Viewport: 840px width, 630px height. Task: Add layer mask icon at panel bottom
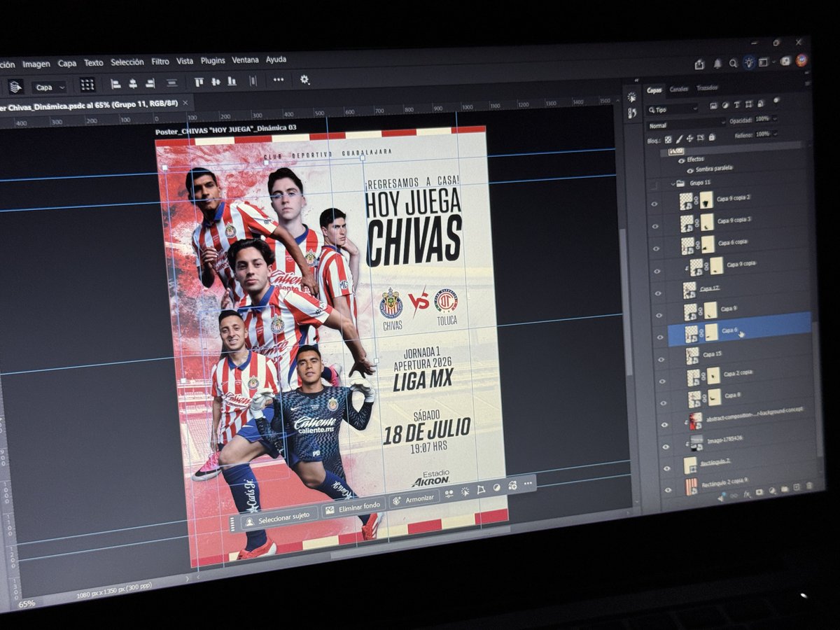click(x=759, y=491)
